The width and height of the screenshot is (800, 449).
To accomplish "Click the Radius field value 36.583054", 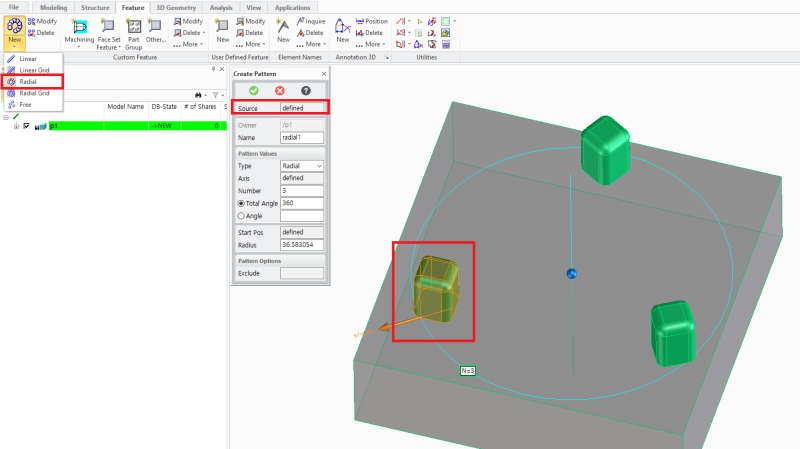I will click(302, 245).
